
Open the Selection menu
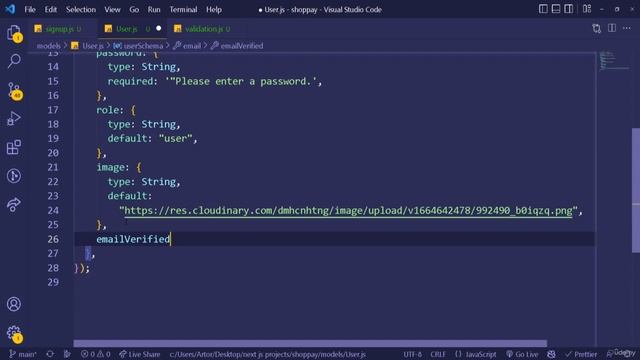81,9
